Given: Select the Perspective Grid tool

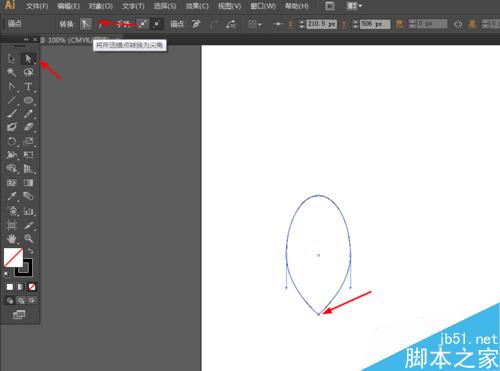Looking at the screenshot, I should click(x=28, y=169).
